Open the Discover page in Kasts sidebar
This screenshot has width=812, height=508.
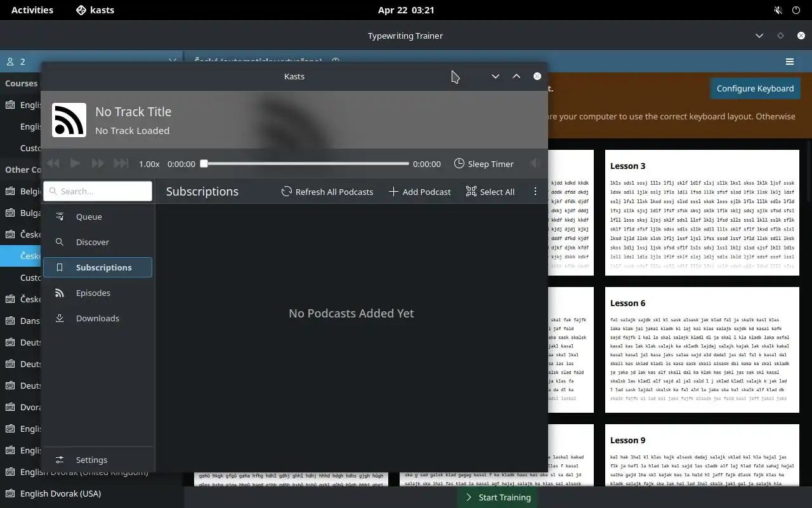pyautogui.click(x=98, y=242)
